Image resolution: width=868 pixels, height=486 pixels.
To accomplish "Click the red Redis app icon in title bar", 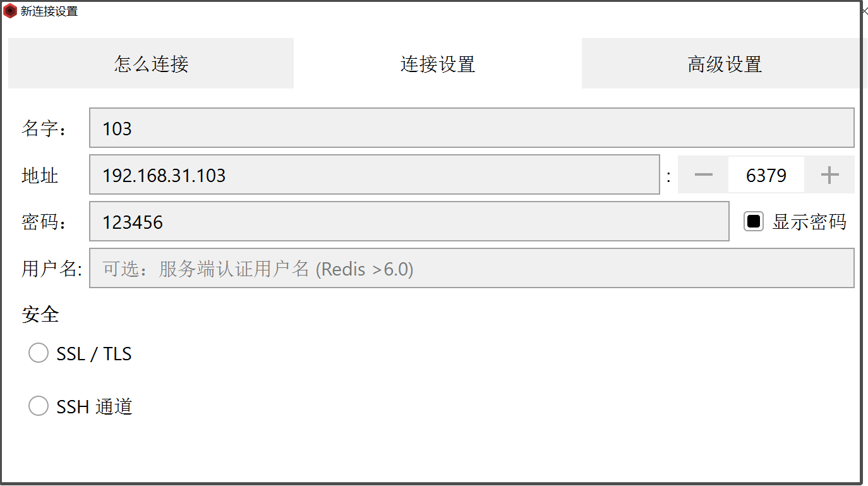I will point(10,11).
